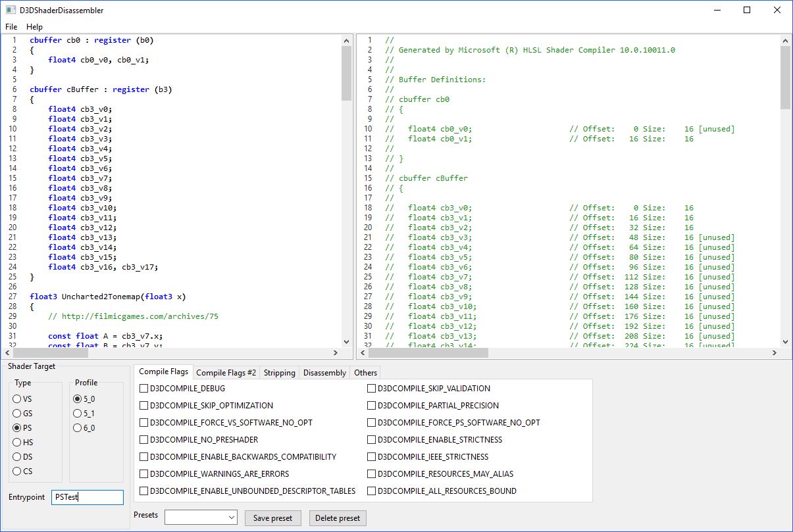The height and width of the screenshot is (532, 793).
Task: Click source editor scroll left arrow
Action: pyautogui.click(x=8, y=353)
